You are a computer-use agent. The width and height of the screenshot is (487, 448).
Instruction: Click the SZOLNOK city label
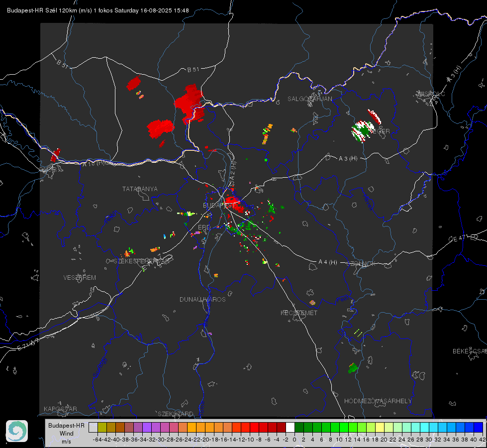coord(362,264)
